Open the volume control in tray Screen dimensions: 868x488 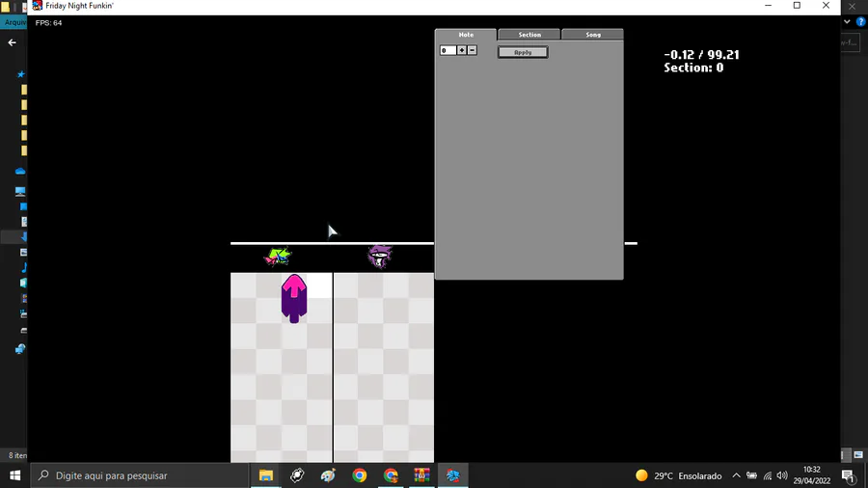(x=782, y=475)
